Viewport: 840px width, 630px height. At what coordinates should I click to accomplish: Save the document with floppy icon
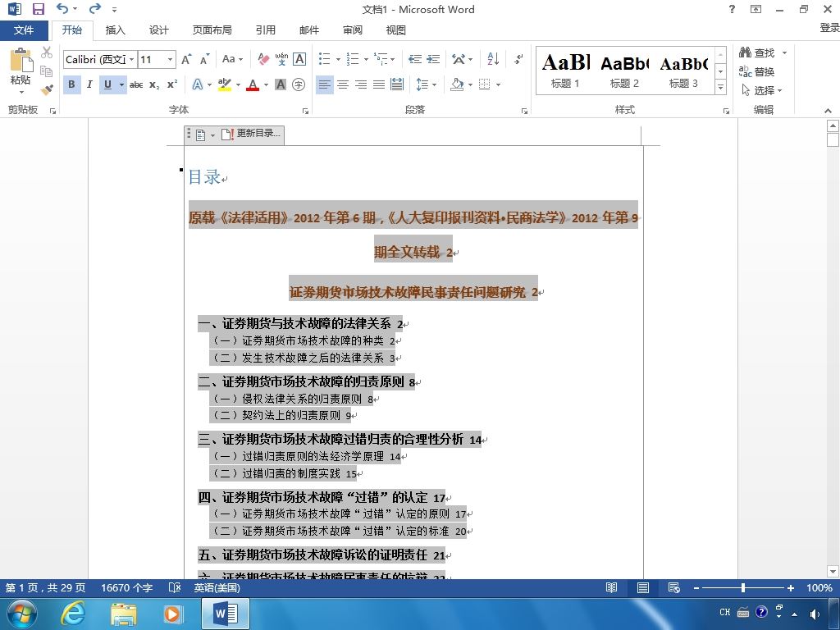pyautogui.click(x=38, y=9)
